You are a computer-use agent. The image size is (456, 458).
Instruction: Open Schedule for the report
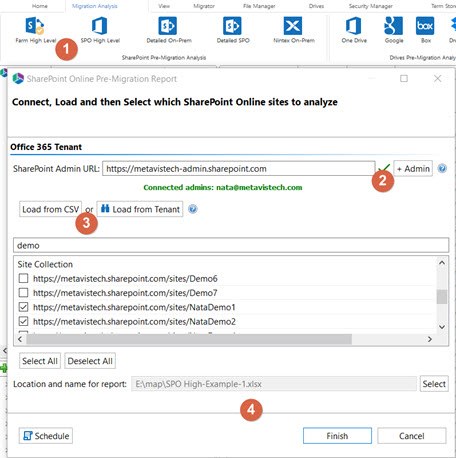click(46, 436)
